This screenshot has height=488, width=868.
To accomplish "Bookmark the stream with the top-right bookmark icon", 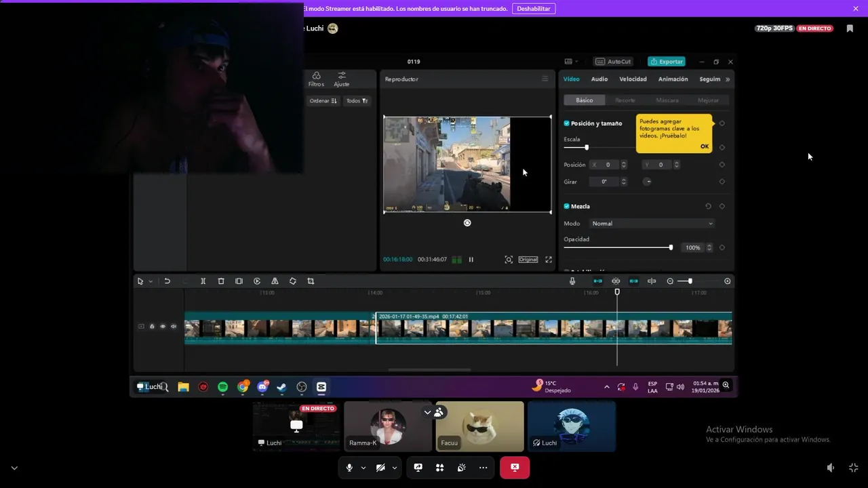I will click(850, 28).
